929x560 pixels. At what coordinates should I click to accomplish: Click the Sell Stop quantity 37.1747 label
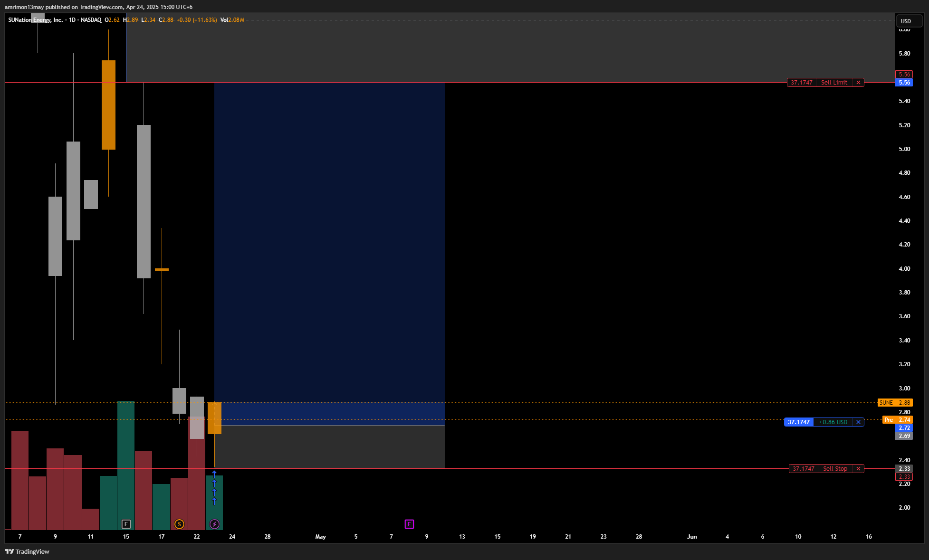tap(804, 468)
